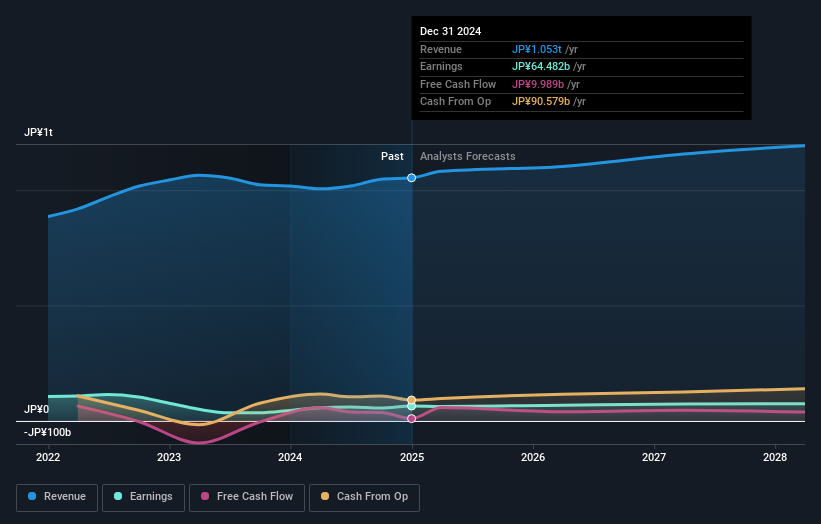Click the Cash From Op label in tooltip

(456, 102)
